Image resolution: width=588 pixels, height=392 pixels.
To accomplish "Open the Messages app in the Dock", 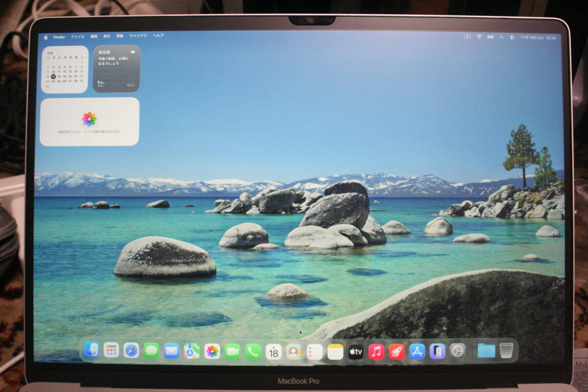I will tap(151, 350).
